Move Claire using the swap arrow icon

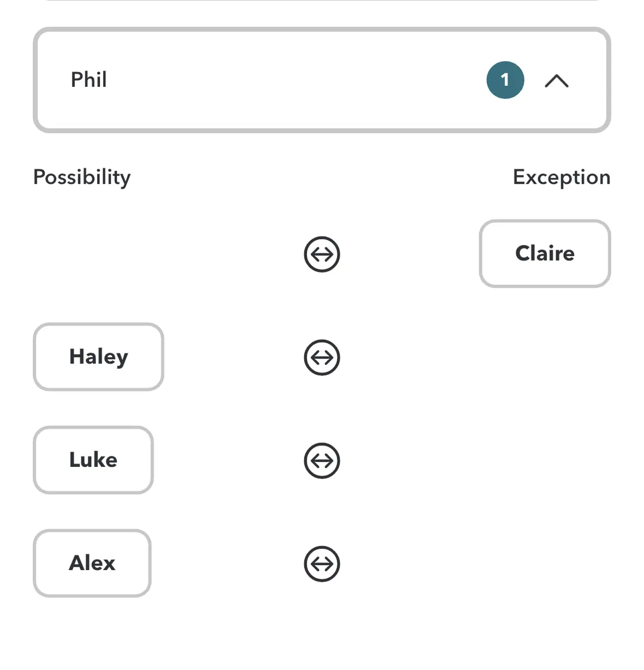coord(322,254)
